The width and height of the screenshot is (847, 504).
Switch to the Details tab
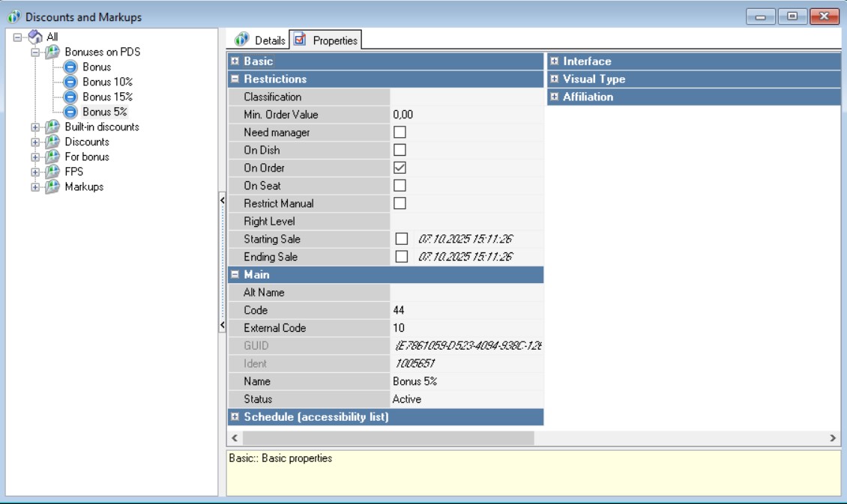261,40
